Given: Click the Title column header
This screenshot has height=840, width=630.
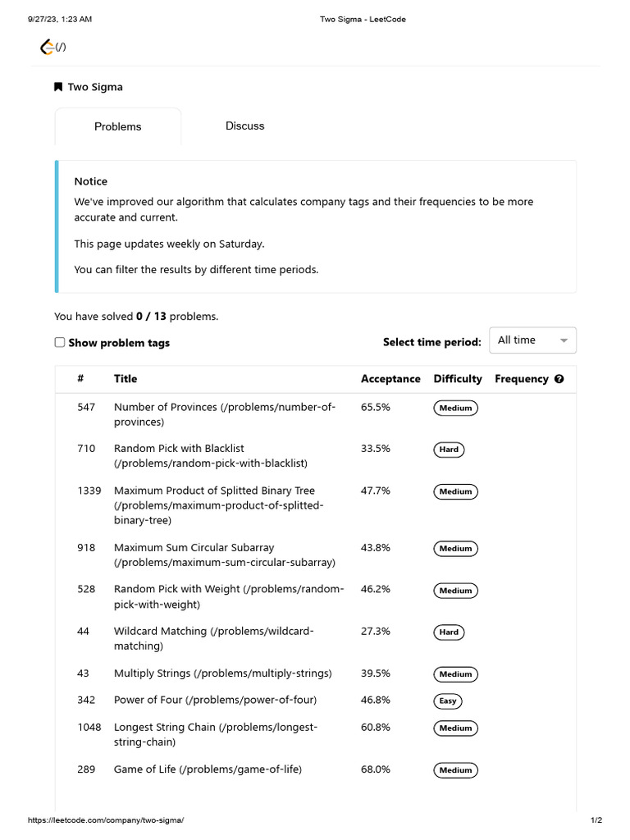Looking at the screenshot, I should (x=126, y=379).
